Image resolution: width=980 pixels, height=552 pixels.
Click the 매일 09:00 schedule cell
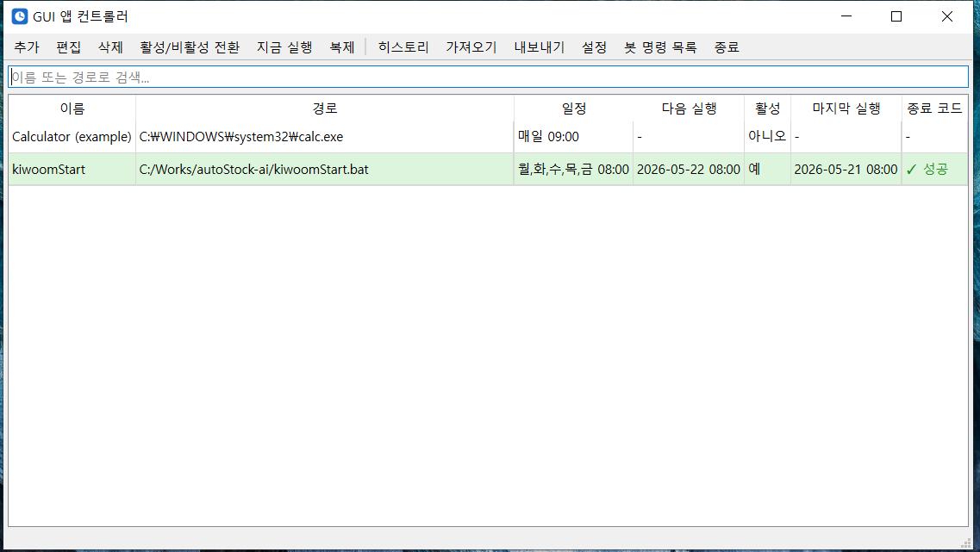pyautogui.click(x=574, y=137)
